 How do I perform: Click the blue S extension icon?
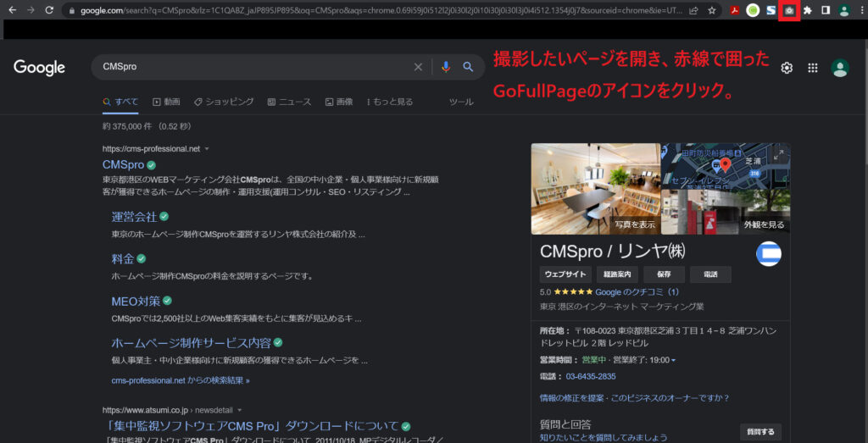(x=771, y=10)
